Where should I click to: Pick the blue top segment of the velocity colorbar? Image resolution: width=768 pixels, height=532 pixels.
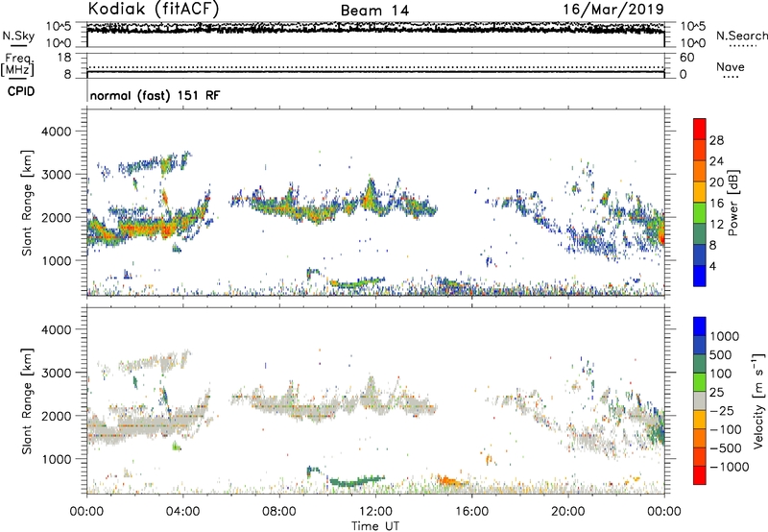pos(700,326)
